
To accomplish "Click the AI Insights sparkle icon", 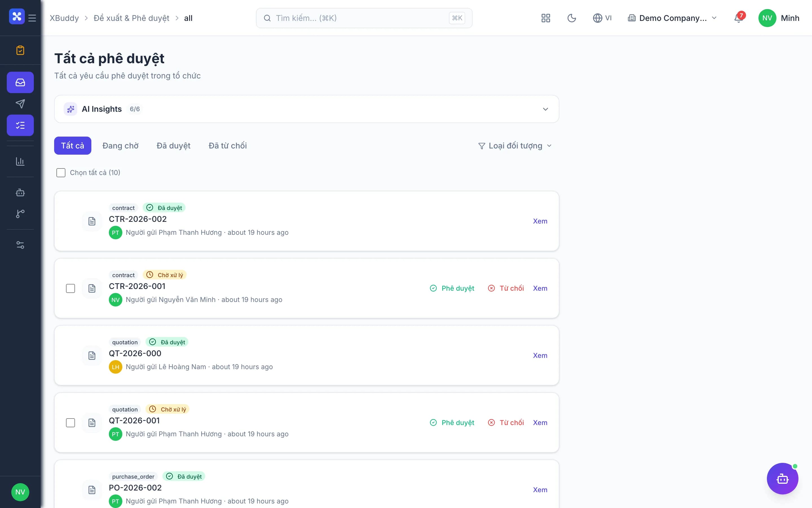I will point(70,109).
